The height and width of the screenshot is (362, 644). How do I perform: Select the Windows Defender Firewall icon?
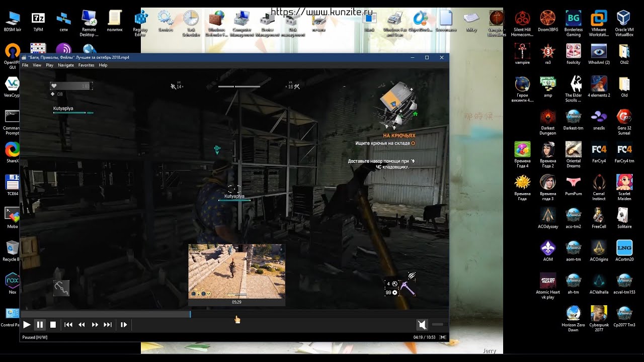tap(217, 24)
